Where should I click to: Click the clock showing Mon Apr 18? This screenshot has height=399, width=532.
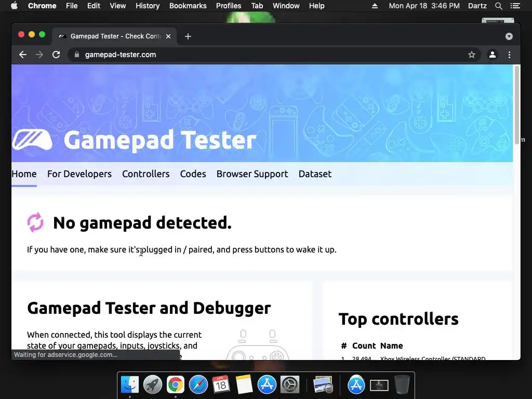(x=424, y=6)
